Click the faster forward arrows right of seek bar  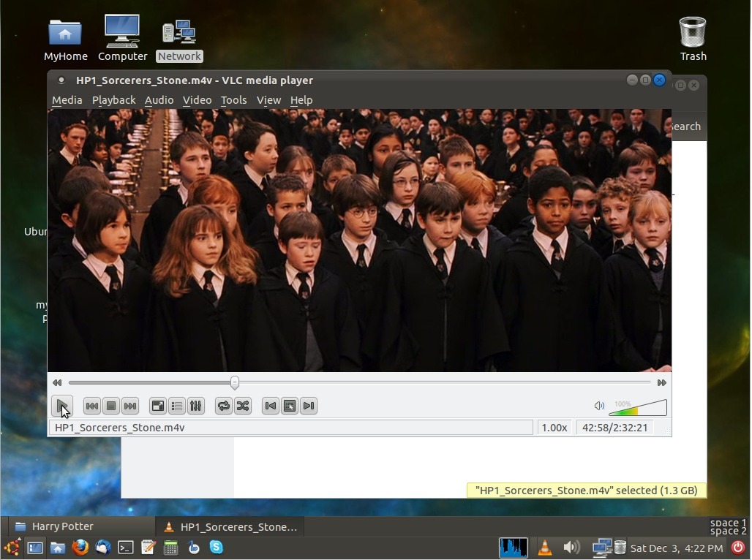[x=662, y=382]
